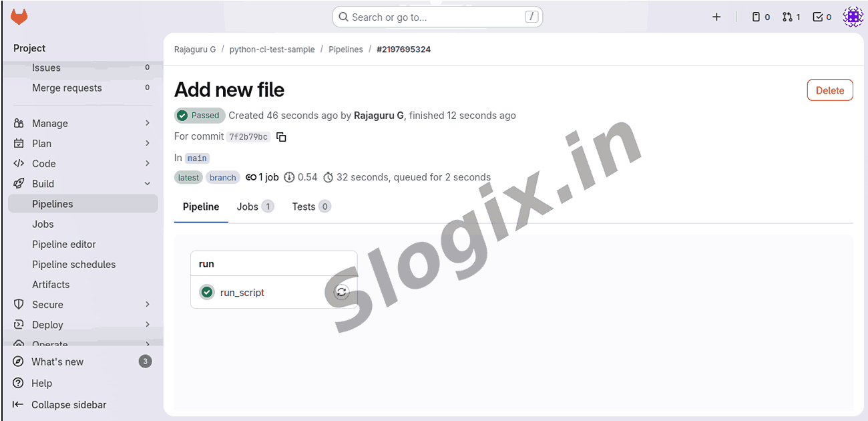Copy commit SHA with clipboard icon
The image size is (868, 421).
pyautogui.click(x=281, y=137)
